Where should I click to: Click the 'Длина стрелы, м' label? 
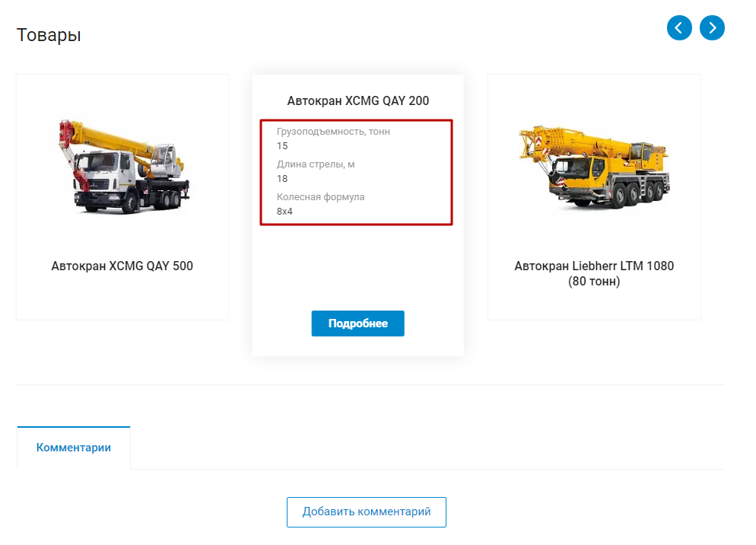pyautogui.click(x=316, y=164)
